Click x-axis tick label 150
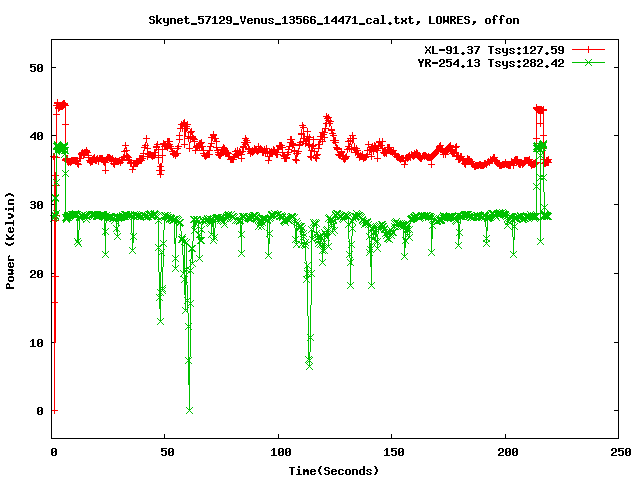The image size is (640, 480). pyautogui.click(x=394, y=452)
